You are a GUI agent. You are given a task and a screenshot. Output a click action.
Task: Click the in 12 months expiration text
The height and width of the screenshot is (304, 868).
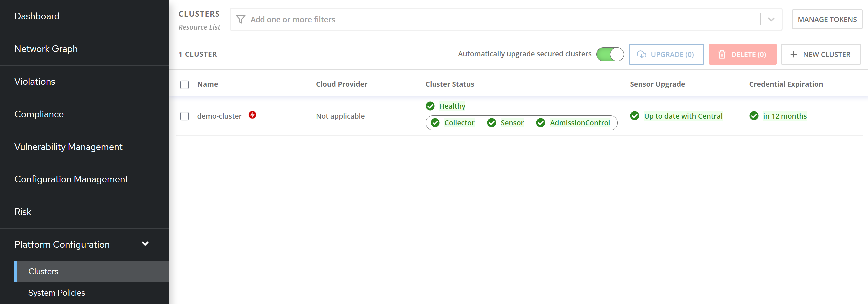point(785,116)
